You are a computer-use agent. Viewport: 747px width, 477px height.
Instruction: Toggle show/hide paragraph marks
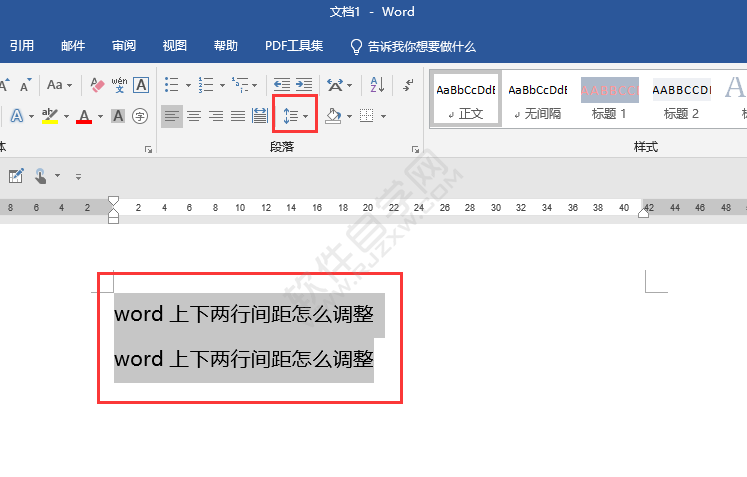click(x=408, y=85)
